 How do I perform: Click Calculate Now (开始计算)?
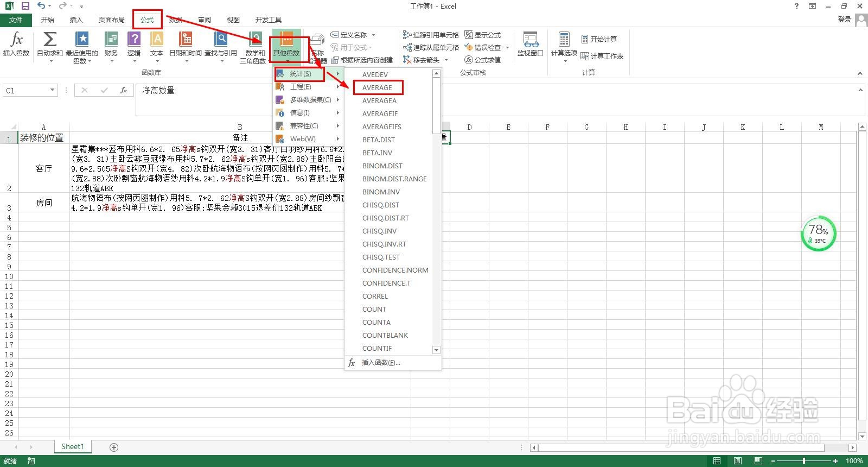[599, 39]
